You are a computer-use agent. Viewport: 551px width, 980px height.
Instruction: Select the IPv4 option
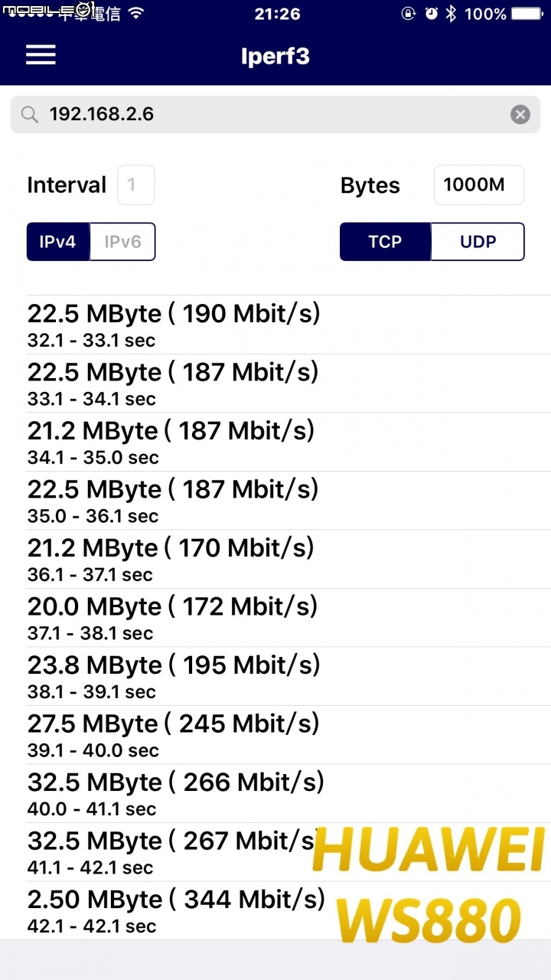(58, 242)
